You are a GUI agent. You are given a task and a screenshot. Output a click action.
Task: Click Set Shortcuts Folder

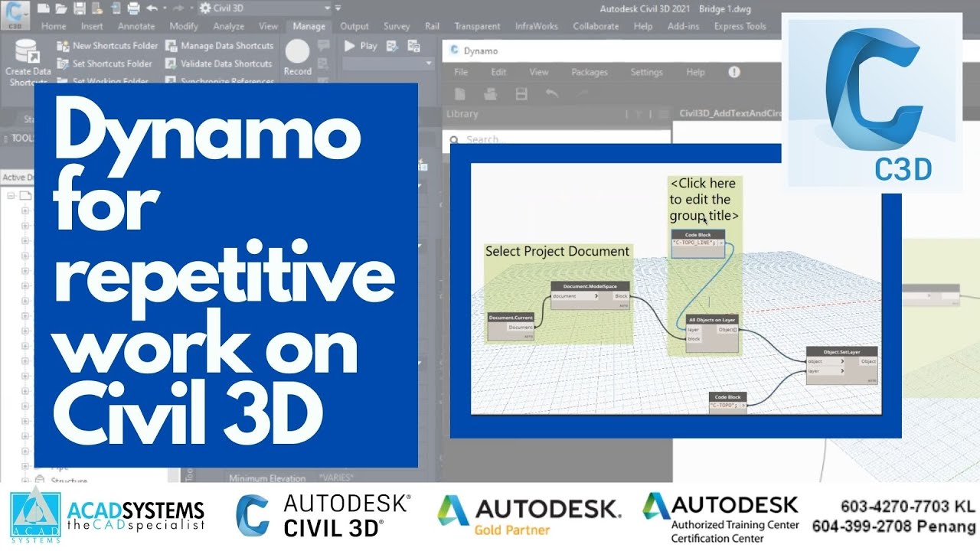click(x=105, y=64)
